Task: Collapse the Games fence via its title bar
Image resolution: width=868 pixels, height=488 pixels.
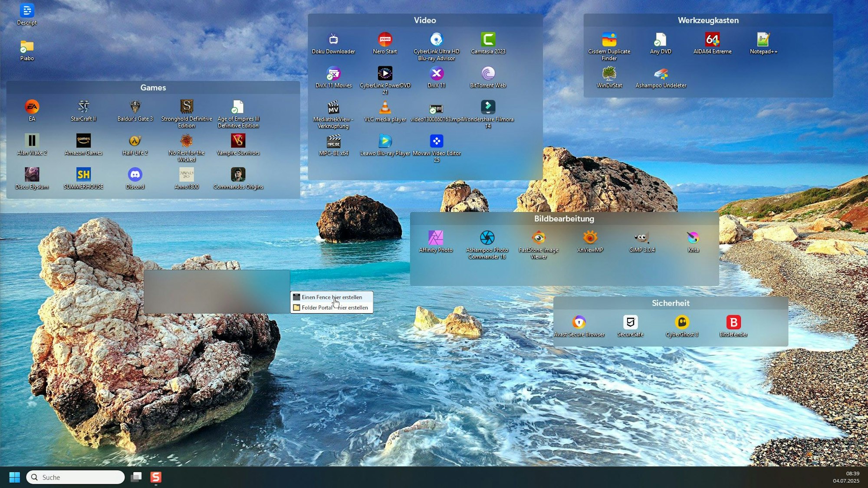Action: [x=153, y=88]
